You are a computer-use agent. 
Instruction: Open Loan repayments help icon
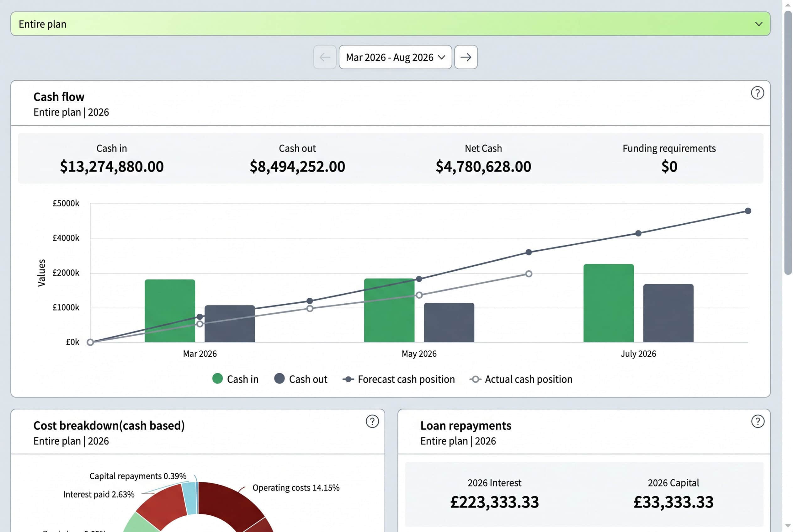tap(758, 421)
